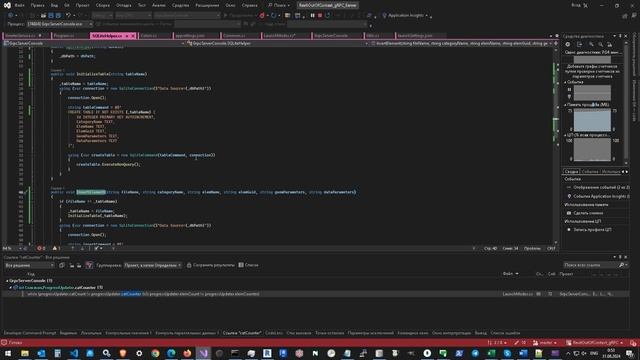This screenshot has height=360, width=640.
Task: Open the solution configuration dropdown
Action: point(102,16)
